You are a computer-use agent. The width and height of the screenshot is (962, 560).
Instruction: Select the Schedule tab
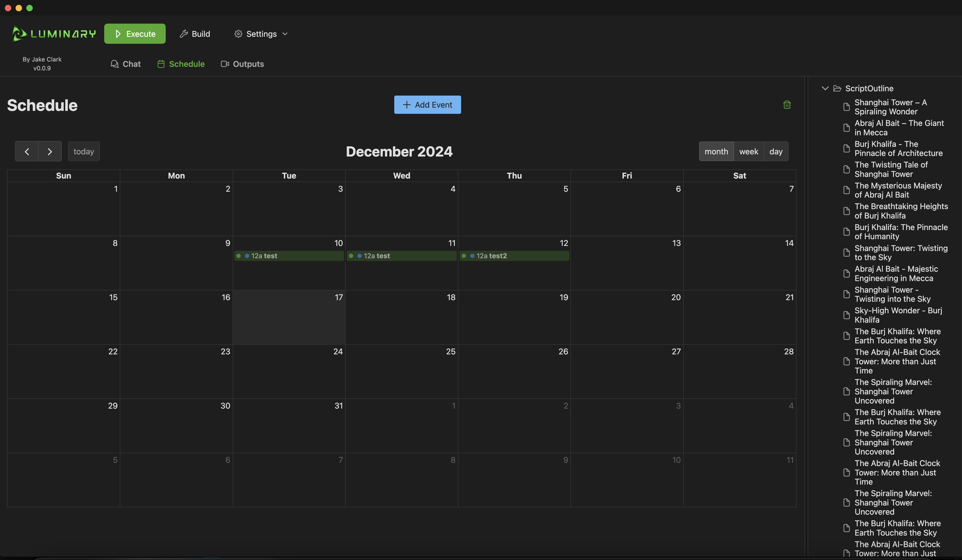point(181,64)
